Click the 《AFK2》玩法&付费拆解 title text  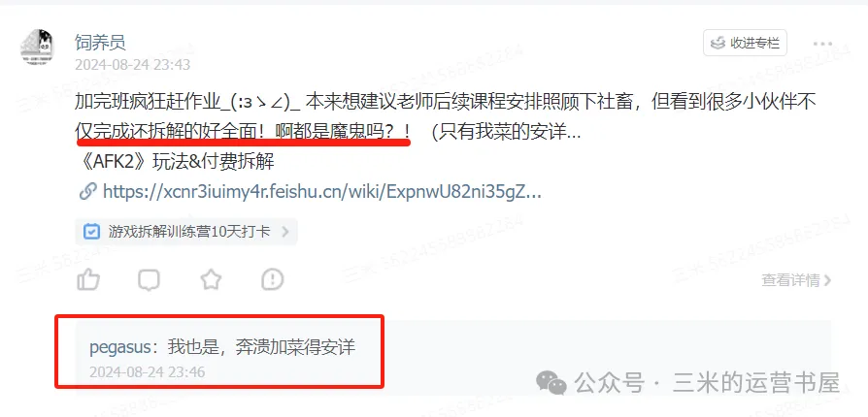tap(175, 162)
